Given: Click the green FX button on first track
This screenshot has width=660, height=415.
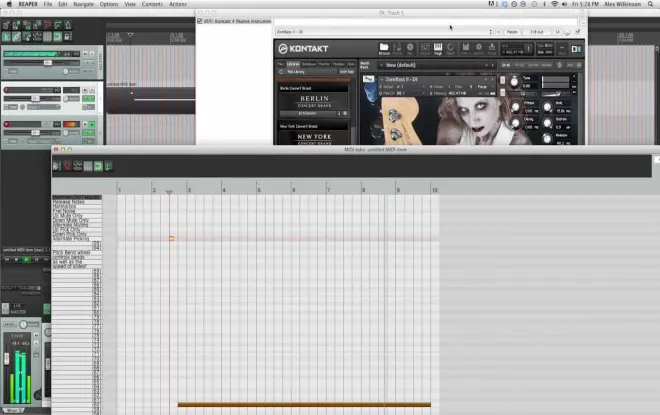Looking at the screenshot, I should tap(88, 98).
